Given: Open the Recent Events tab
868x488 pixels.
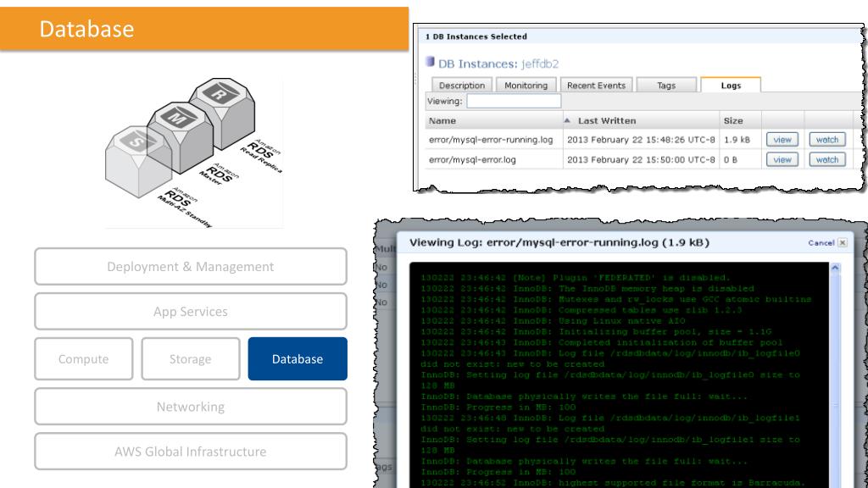Looking at the screenshot, I should point(596,86).
